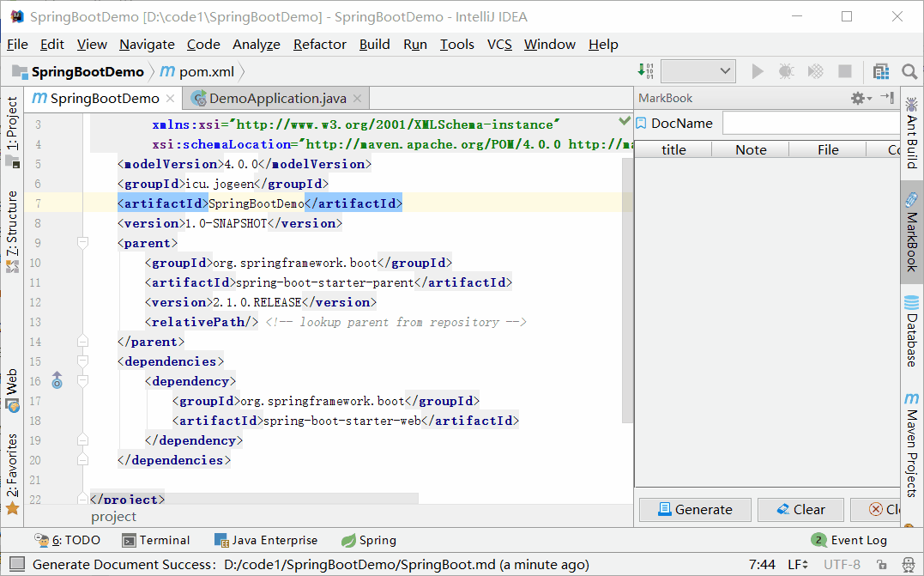
Task: Click the gutter marker icon on line 16
Action: point(57,381)
